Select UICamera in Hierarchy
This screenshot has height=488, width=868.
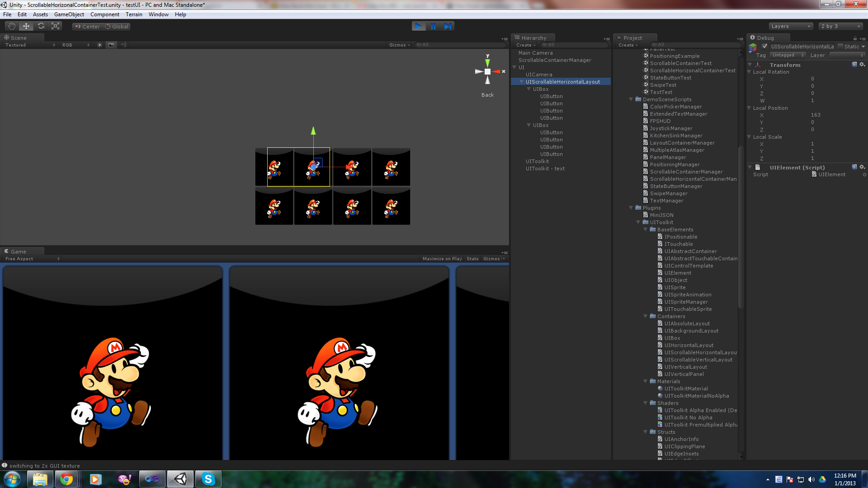[x=539, y=75]
